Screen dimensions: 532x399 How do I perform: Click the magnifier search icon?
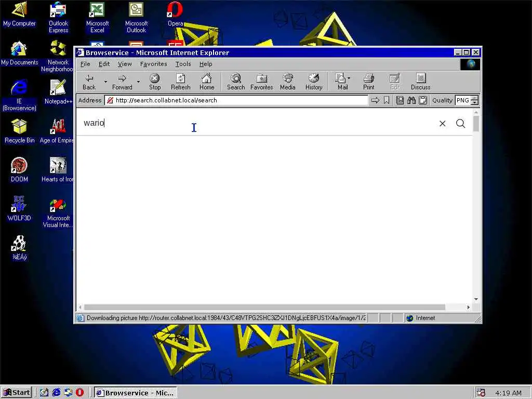(460, 124)
